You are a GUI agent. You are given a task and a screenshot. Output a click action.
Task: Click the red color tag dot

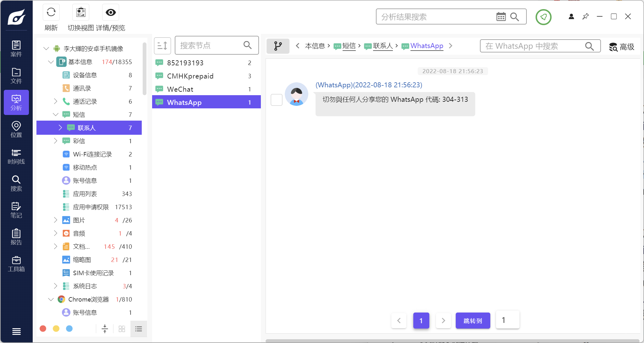tap(43, 329)
